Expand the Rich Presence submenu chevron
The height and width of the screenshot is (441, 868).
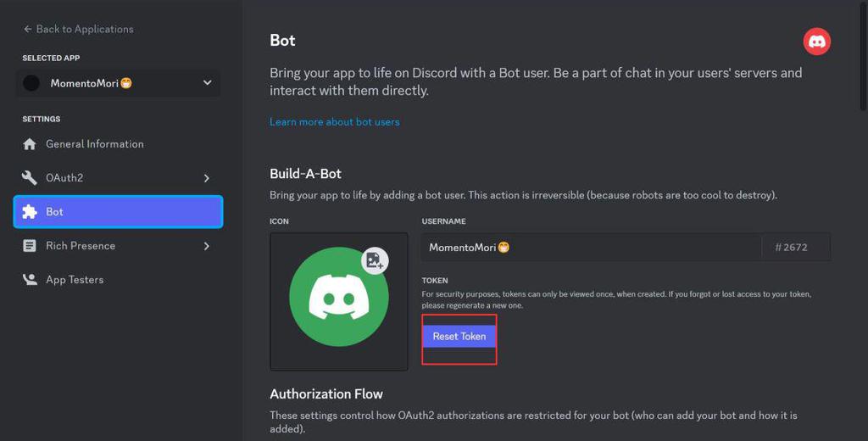[206, 246]
